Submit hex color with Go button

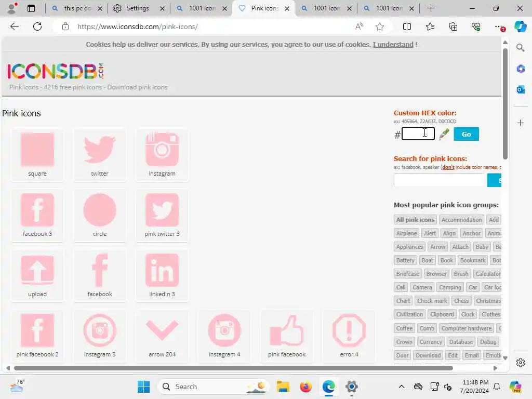click(x=466, y=134)
